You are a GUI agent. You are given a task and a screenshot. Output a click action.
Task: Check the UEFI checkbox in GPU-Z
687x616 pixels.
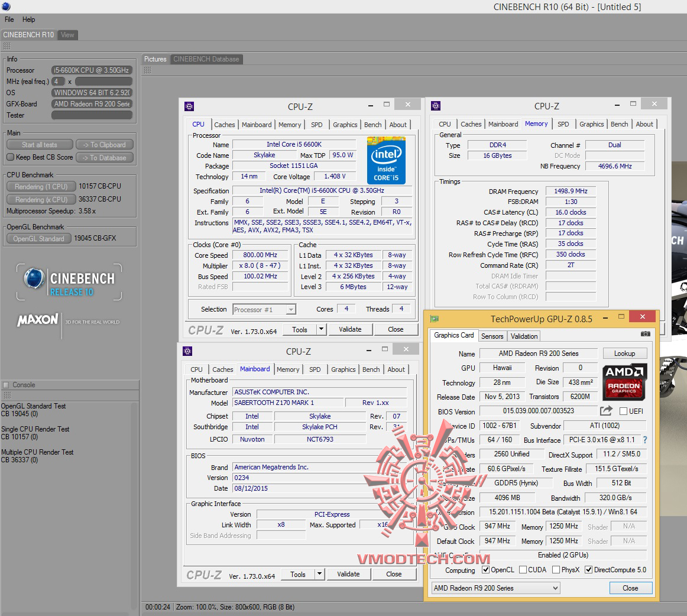tap(623, 411)
